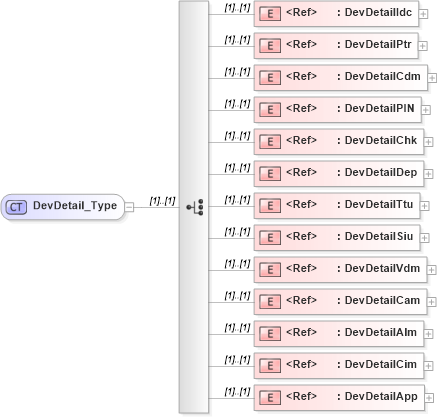Viewport: 437px width, 417px height.
Task: Click the E icon of DevDetailPtr
Action: pyautogui.click(x=270, y=46)
